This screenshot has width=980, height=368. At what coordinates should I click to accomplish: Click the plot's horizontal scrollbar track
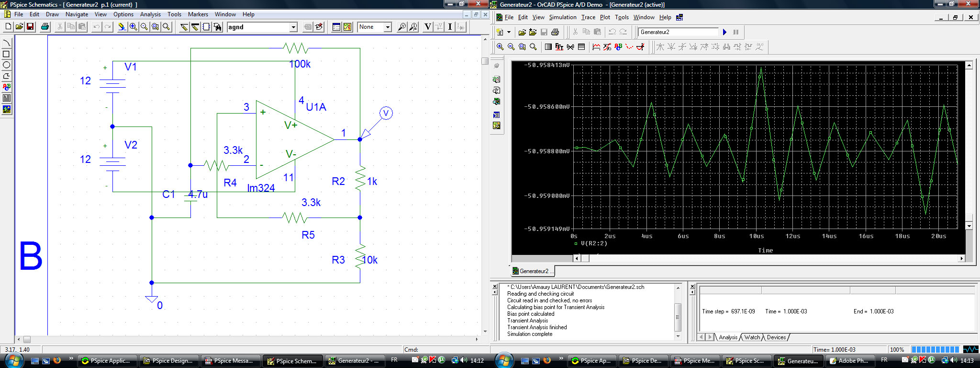click(766, 258)
